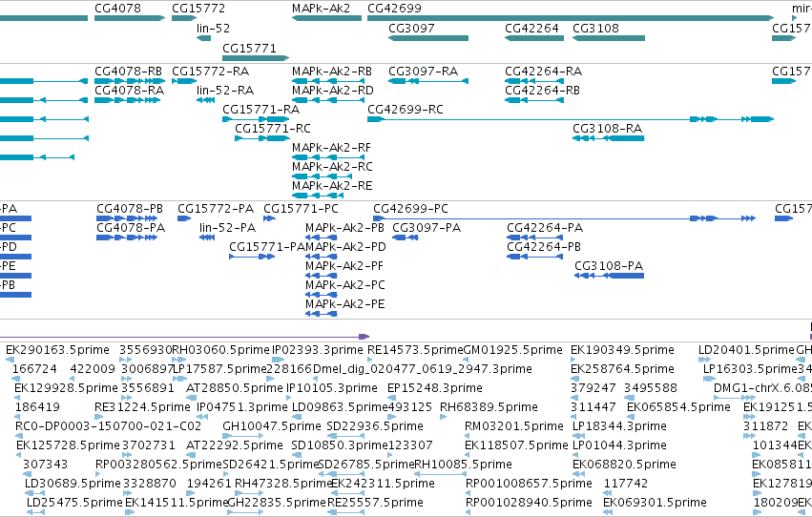Screen dimensions: 812x517
Task: Click protein CG15772-PA
Action: pos(216,209)
